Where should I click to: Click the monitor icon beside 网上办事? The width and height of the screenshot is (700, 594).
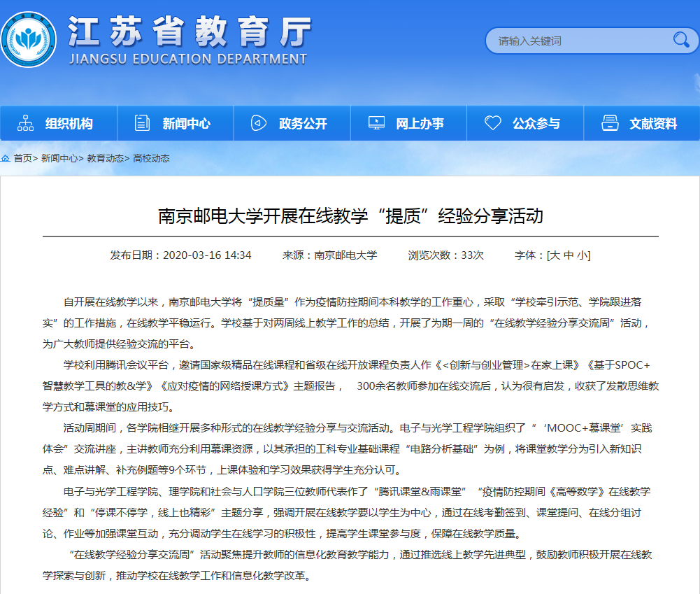point(376,123)
